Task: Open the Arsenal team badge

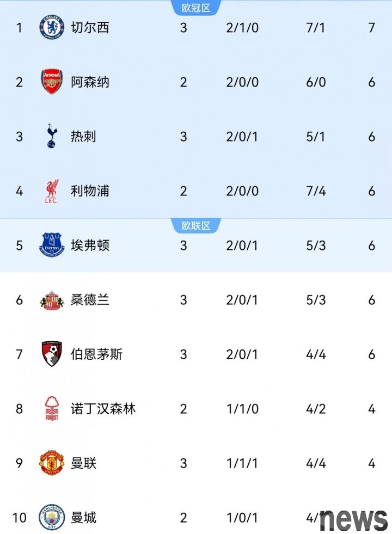Action: (52, 82)
